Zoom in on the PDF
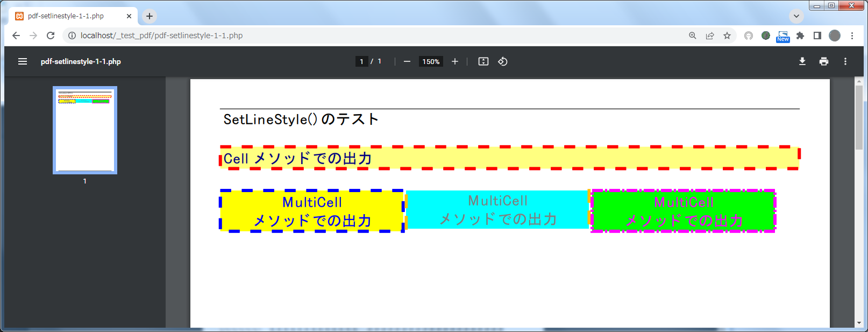Screen dimensions: 868x332 click(455, 61)
